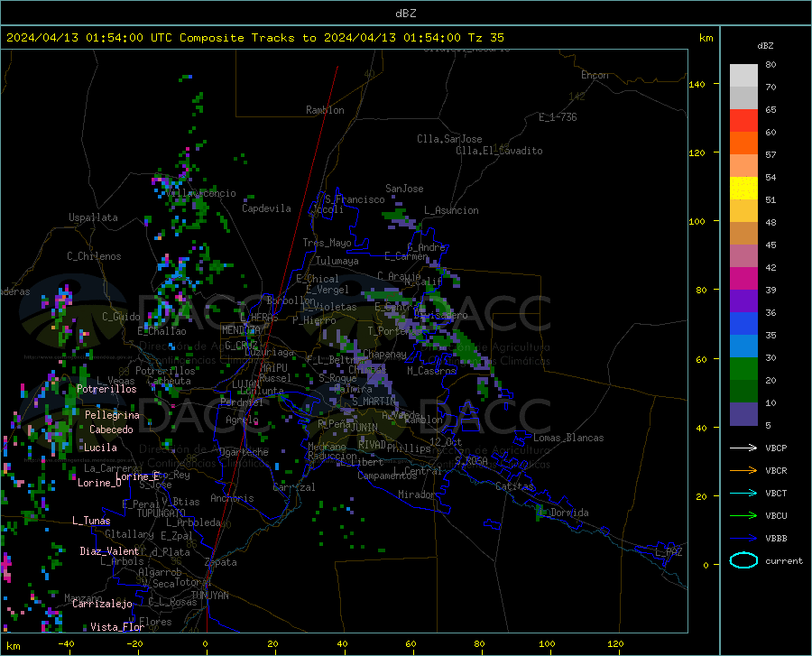Click the Anchoris label
812x656 pixels.
tap(232, 498)
